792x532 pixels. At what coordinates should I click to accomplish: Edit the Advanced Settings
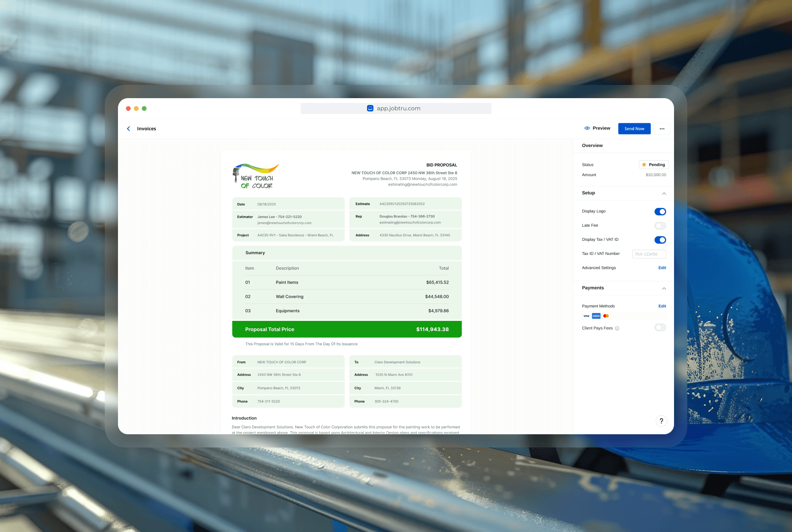(662, 268)
